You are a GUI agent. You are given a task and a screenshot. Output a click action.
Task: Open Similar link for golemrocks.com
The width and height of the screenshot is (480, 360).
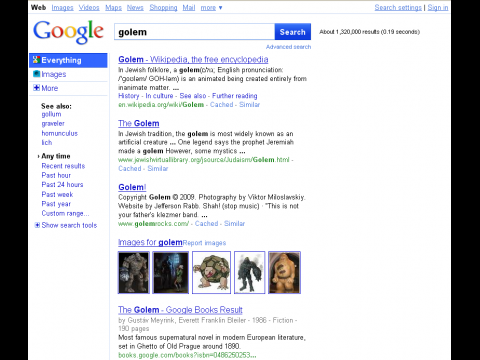(234, 224)
